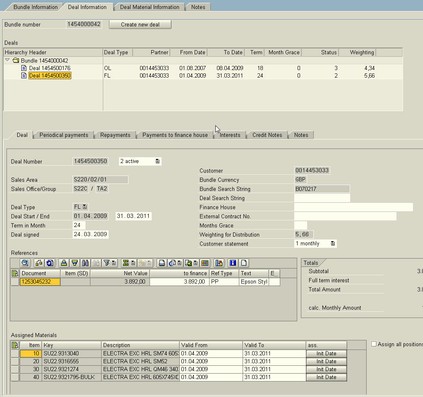
Task: Click the select-all icon in Assigned Materials table corner
Action: [x=15, y=345]
